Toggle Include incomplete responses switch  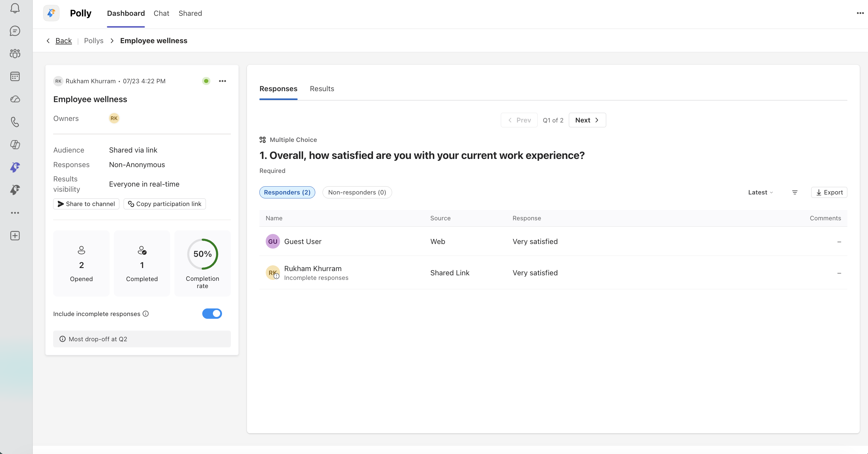tap(212, 314)
